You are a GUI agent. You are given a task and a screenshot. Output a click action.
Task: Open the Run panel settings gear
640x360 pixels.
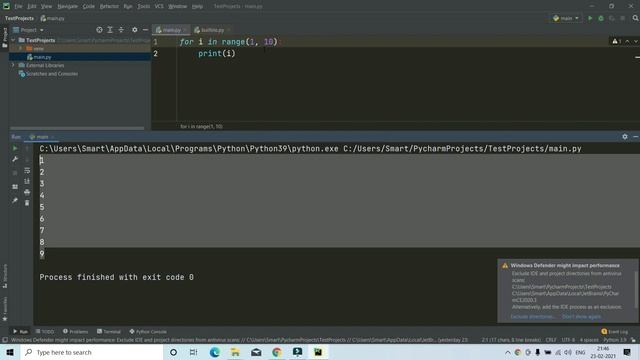pyautogui.click(x=625, y=137)
